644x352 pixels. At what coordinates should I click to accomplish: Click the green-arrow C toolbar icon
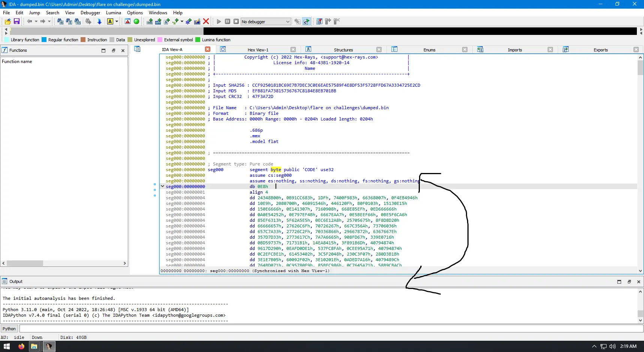click(x=307, y=21)
